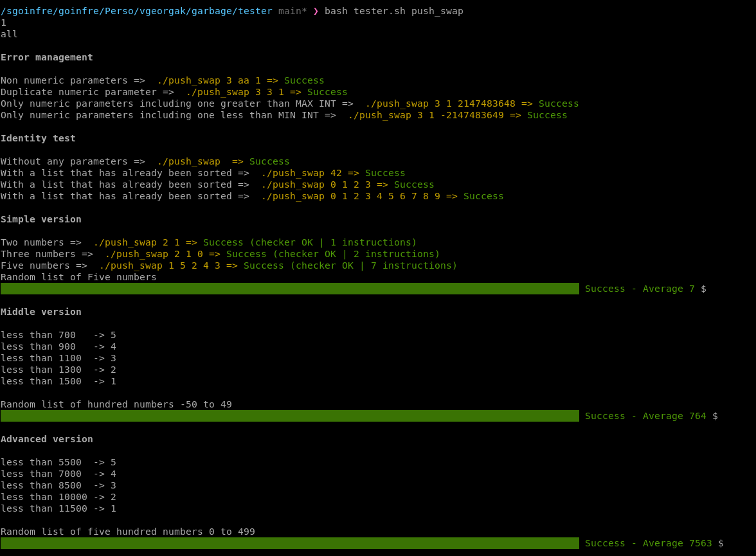Click the green progress bar under Simple version
Image resolution: width=756 pixels, height=556 pixels.
(x=289, y=289)
